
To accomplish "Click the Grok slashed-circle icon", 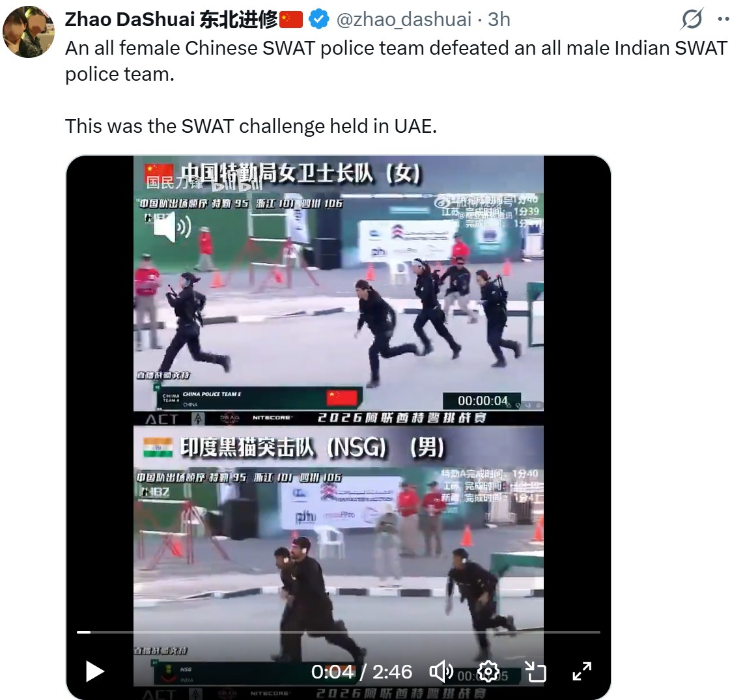I will (692, 19).
